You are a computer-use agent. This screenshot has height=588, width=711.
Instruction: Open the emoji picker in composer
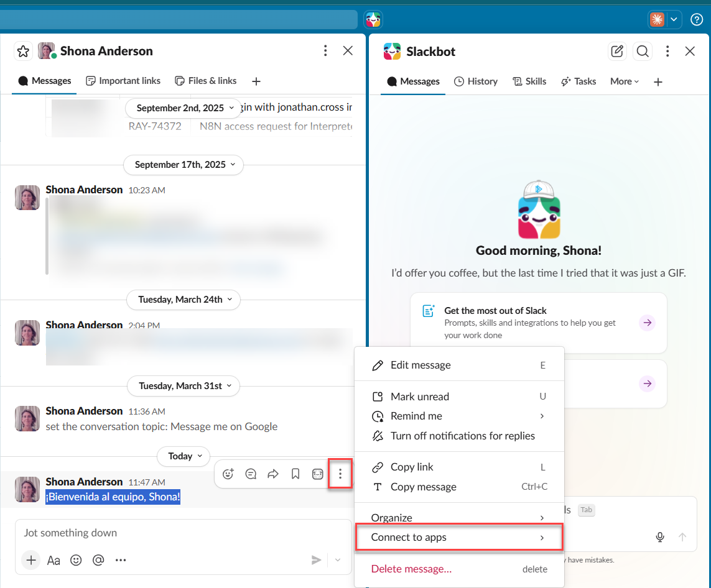coord(76,561)
